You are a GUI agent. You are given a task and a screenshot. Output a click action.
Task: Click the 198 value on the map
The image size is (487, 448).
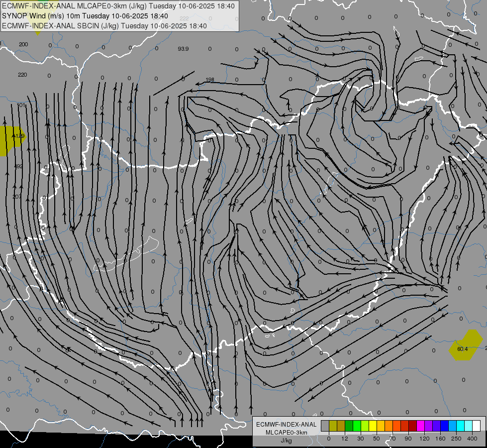[x=210, y=80]
